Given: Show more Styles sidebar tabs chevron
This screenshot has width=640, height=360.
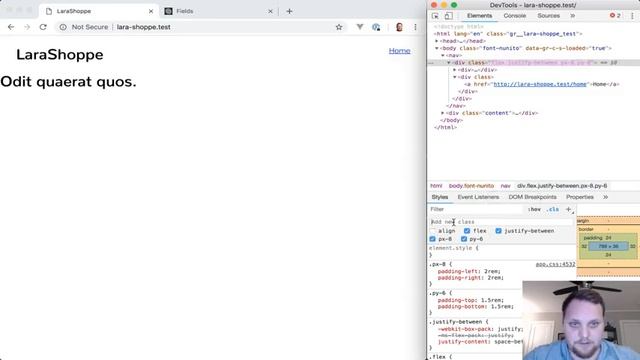Looking at the screenshot, I should [x=605, y=197].
